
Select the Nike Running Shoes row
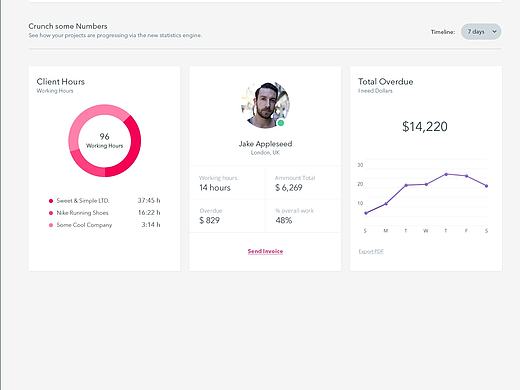(x=104, y=213)
